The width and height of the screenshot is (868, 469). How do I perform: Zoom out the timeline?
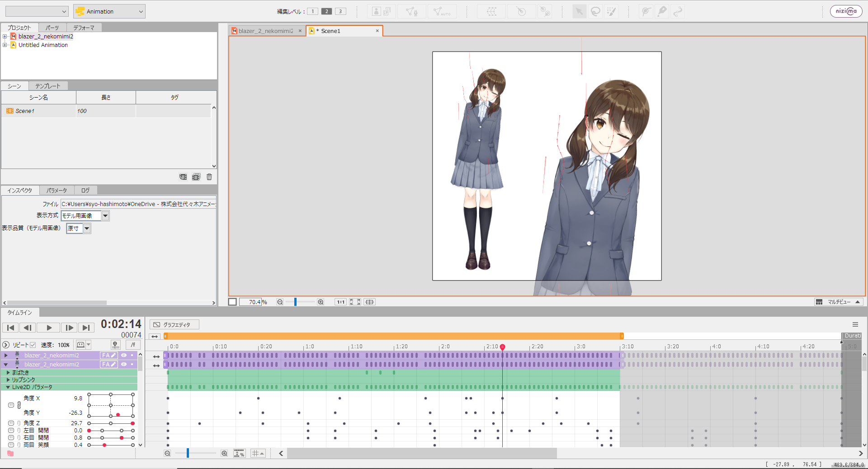[x=167, y=453]
